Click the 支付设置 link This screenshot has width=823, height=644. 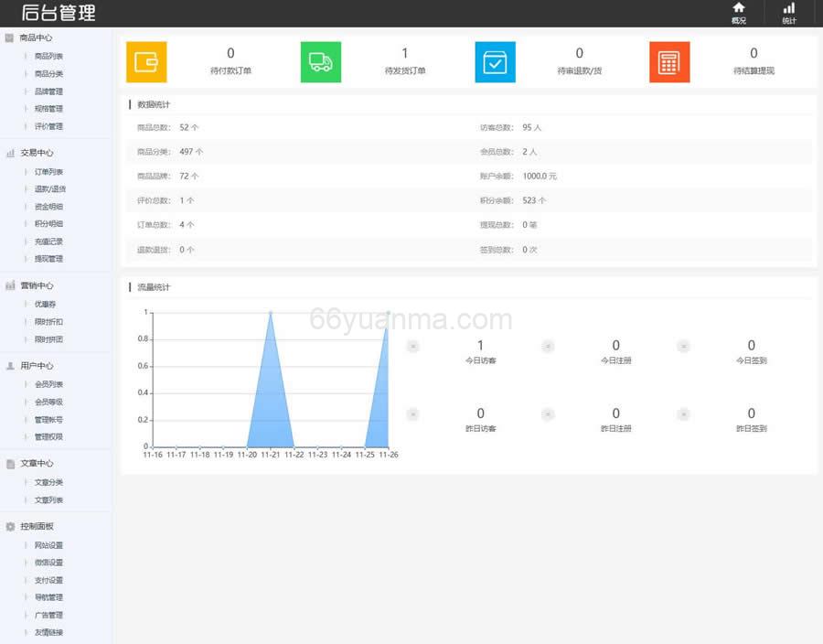click(x=48, y=580)
